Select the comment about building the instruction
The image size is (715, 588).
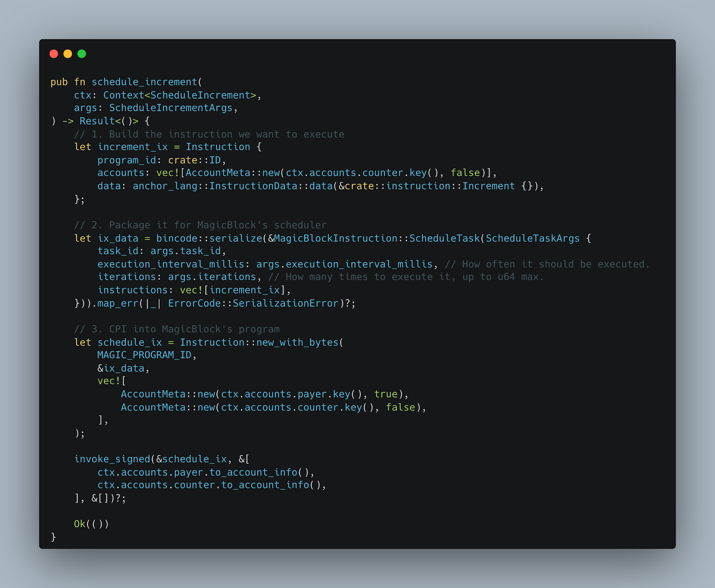pos(209,134)
